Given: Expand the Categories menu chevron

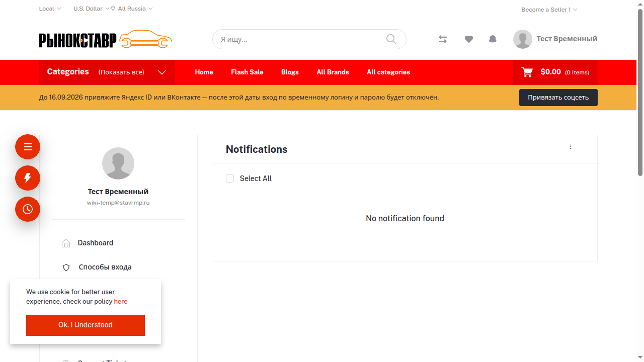Looking at the screenshot, I should tap(162, 72).
